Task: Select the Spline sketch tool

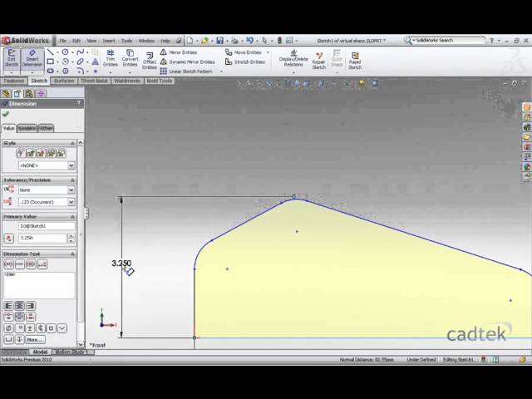Action: [80, 52]
